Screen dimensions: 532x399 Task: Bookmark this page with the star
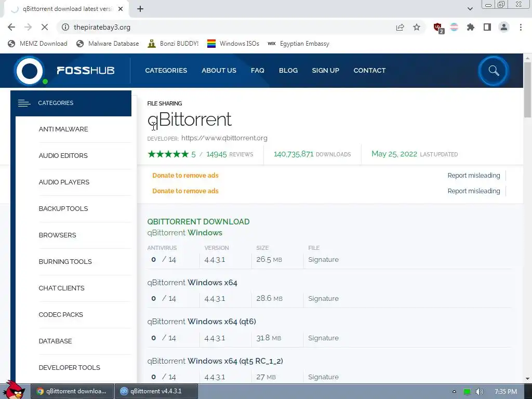click(x=417, y=27)
